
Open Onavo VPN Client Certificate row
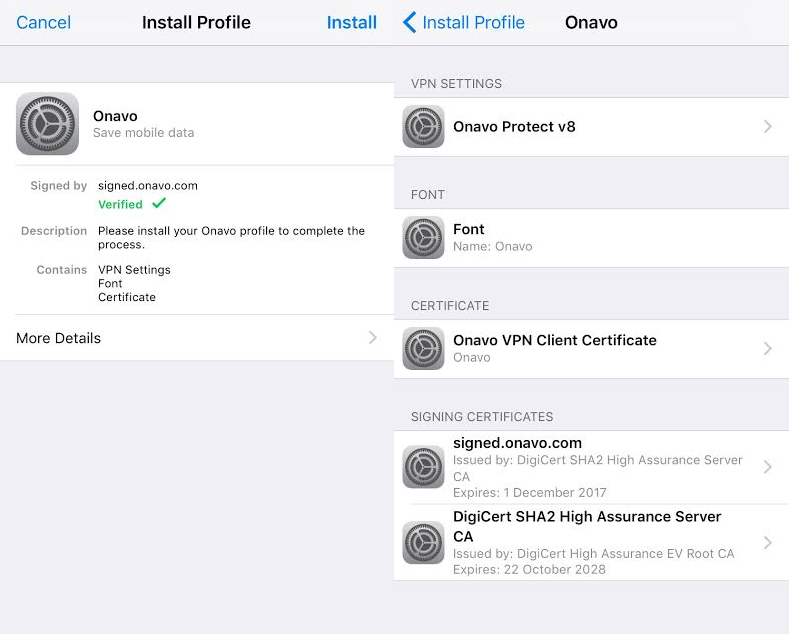(591, 349)
